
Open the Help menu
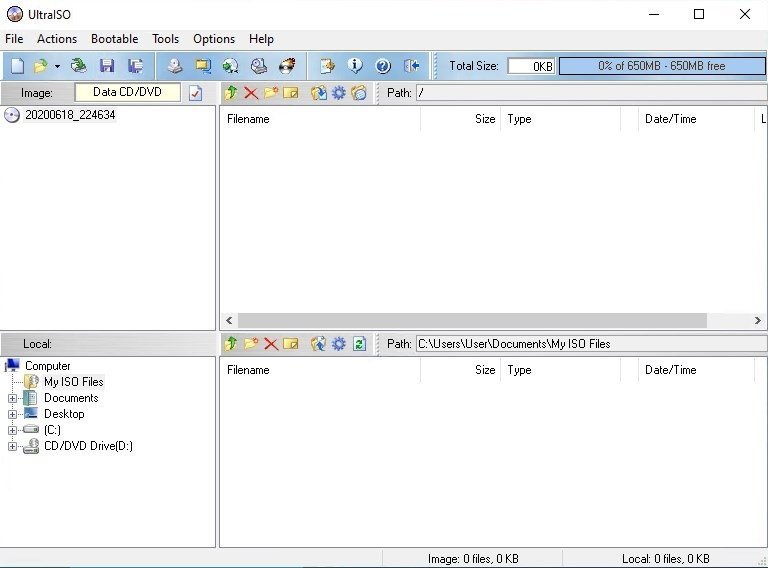[261, 39]
